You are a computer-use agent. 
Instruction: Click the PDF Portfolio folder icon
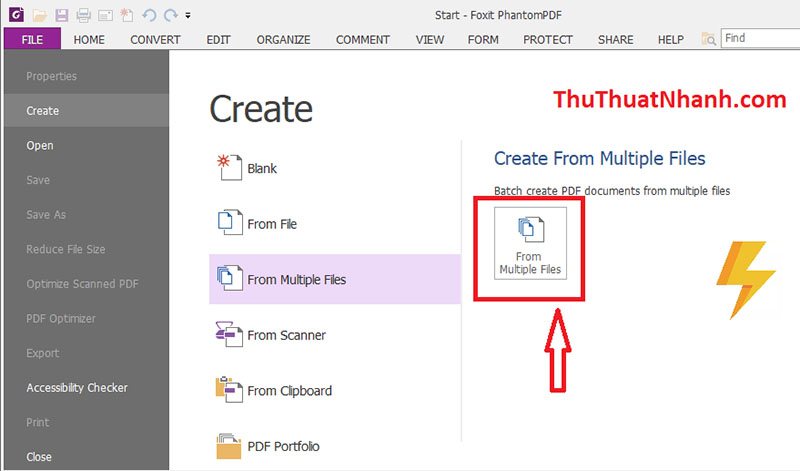[229, 446]
